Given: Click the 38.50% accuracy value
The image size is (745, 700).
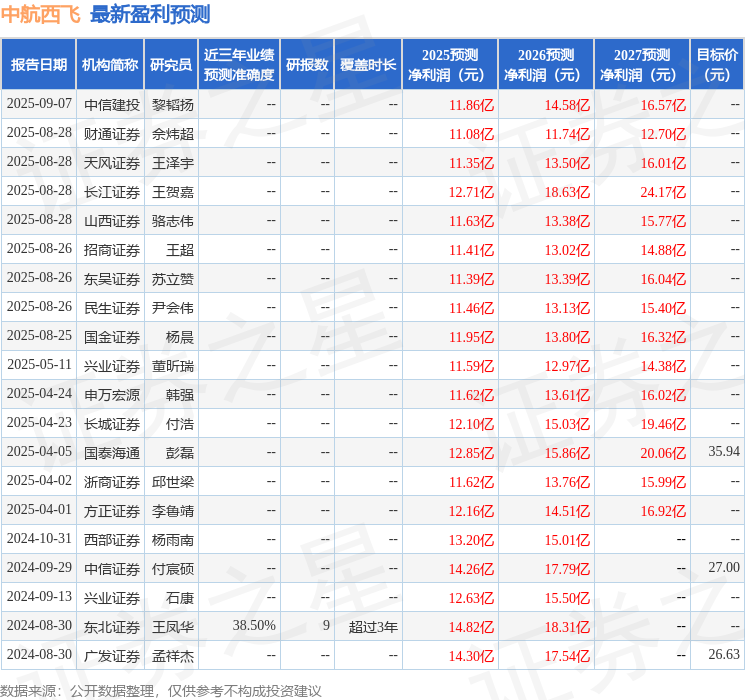Looking at the screenshot, I should pyautogui.click(x=254, y=625).
